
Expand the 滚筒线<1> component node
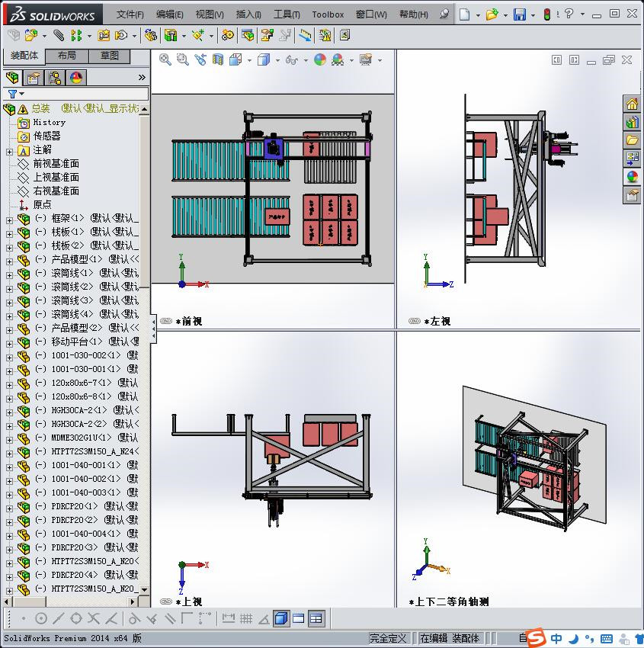pos(9,275)
